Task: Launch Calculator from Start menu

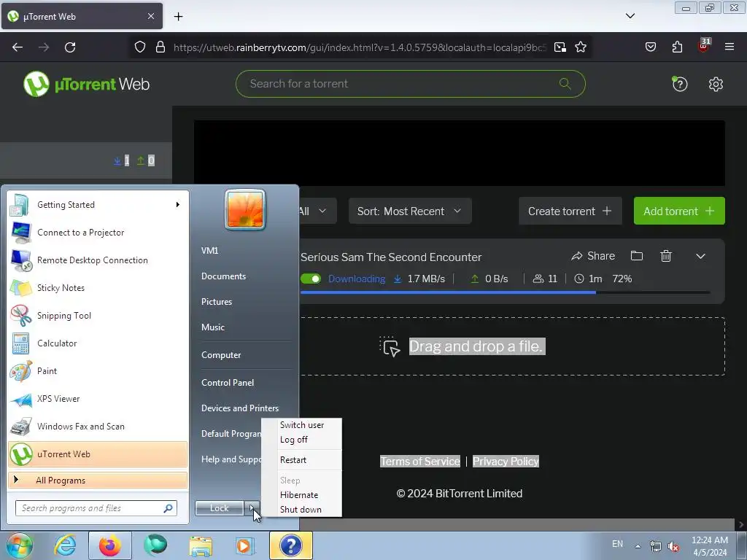Action: (98, 343)
